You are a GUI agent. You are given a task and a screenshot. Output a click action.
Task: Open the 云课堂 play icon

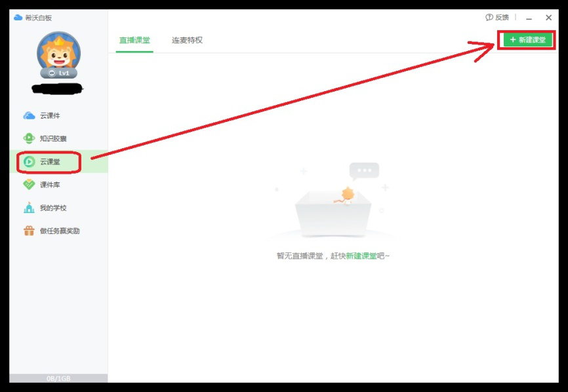(x=29, y=161)
